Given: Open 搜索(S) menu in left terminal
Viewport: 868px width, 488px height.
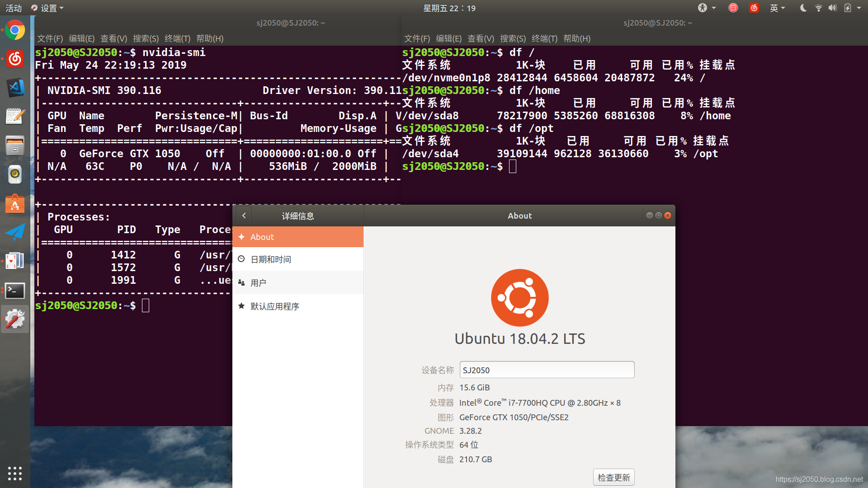Looking at the screenshot, I should tap(146, 38).
